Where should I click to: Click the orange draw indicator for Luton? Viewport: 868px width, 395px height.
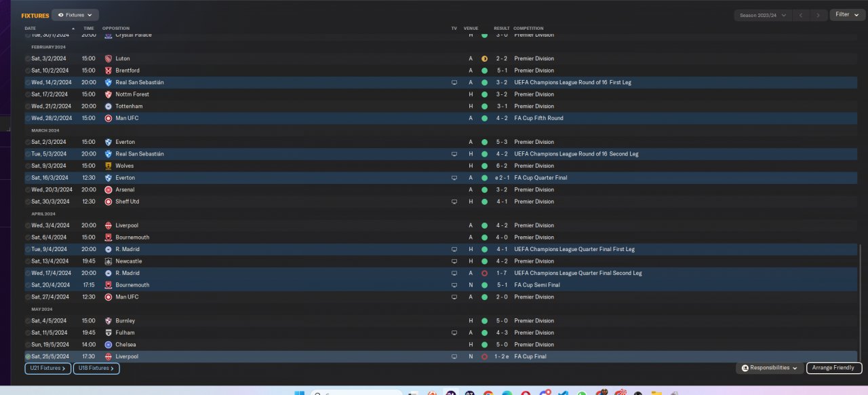click(484, 58)
